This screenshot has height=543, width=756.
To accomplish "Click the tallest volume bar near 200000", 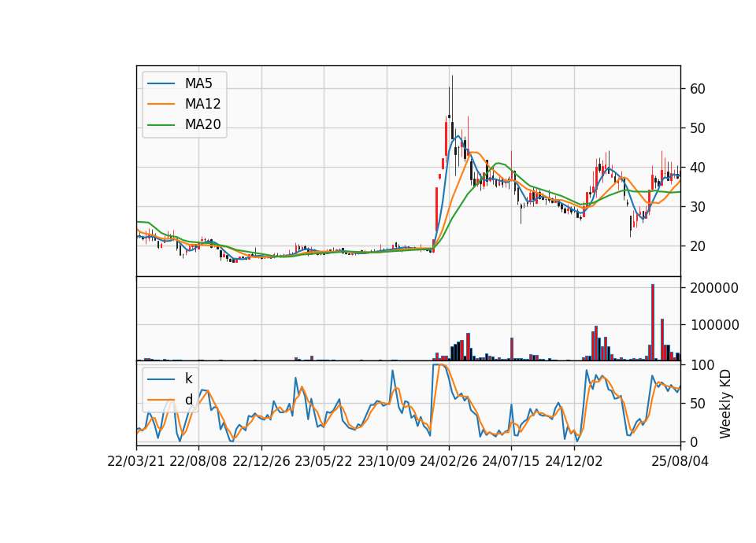I will [653, 323].
